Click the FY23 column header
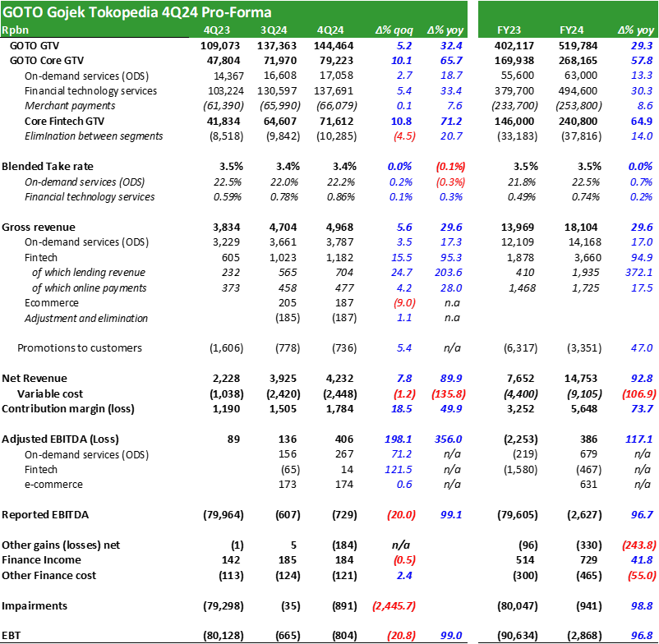The width and height of the screenshot is (659, 644). 509,30
